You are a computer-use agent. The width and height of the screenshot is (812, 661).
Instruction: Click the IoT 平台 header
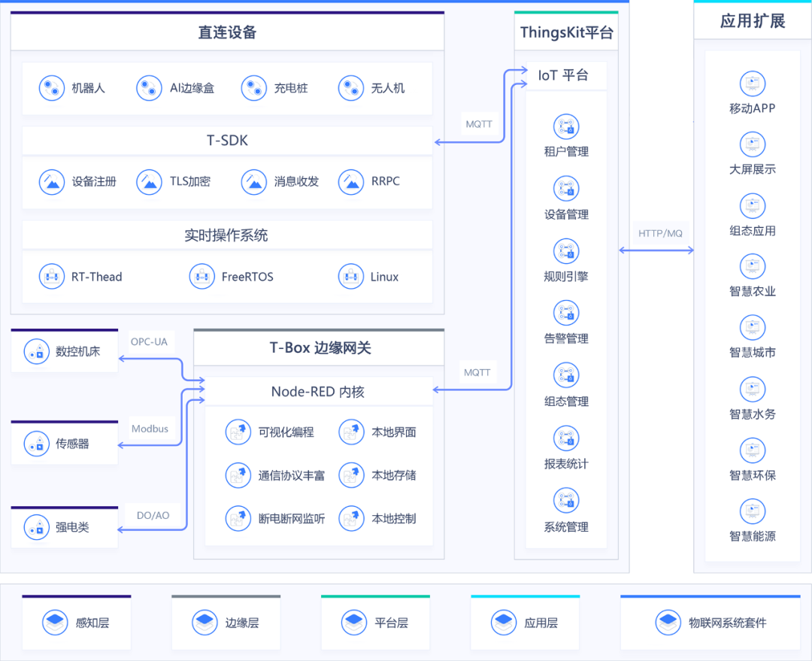pyautogui.click(x=563, y=75)
